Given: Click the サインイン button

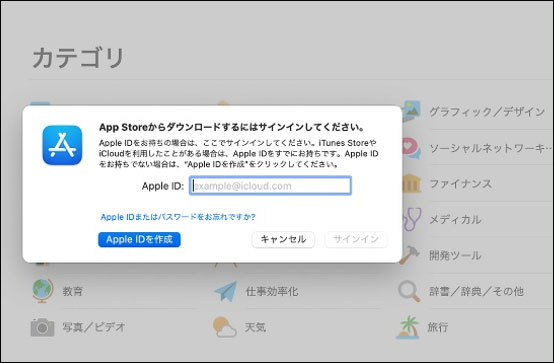Looking at the screenshot, I should coord(356,240).
